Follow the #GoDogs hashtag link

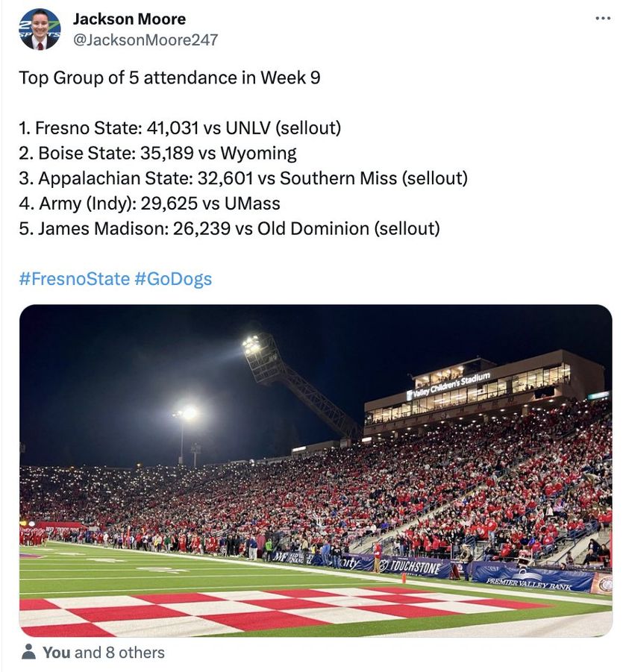(173, 279)
